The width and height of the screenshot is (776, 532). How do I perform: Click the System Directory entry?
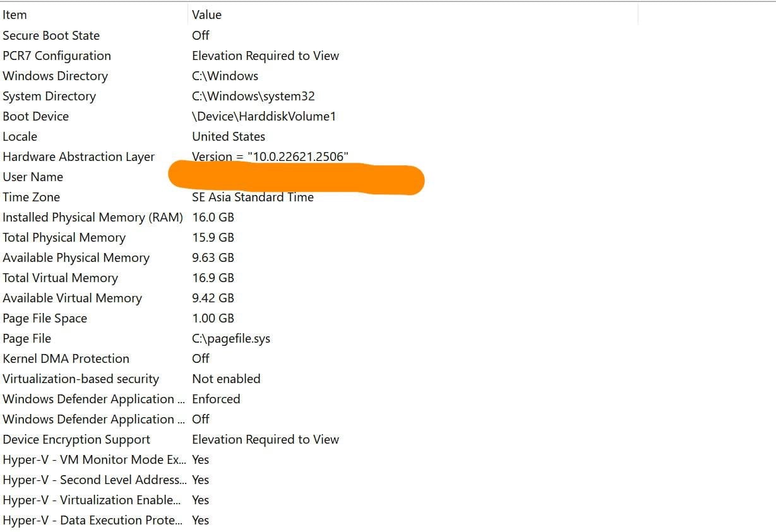49,96
